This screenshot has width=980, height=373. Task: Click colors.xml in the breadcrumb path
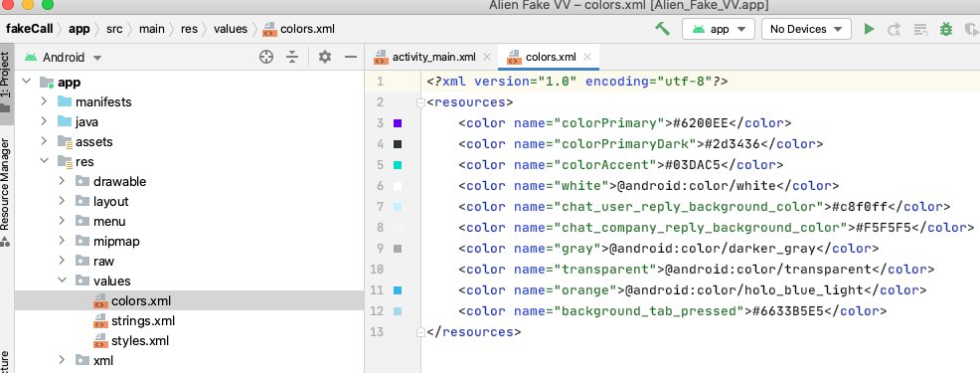click(300, 29)
